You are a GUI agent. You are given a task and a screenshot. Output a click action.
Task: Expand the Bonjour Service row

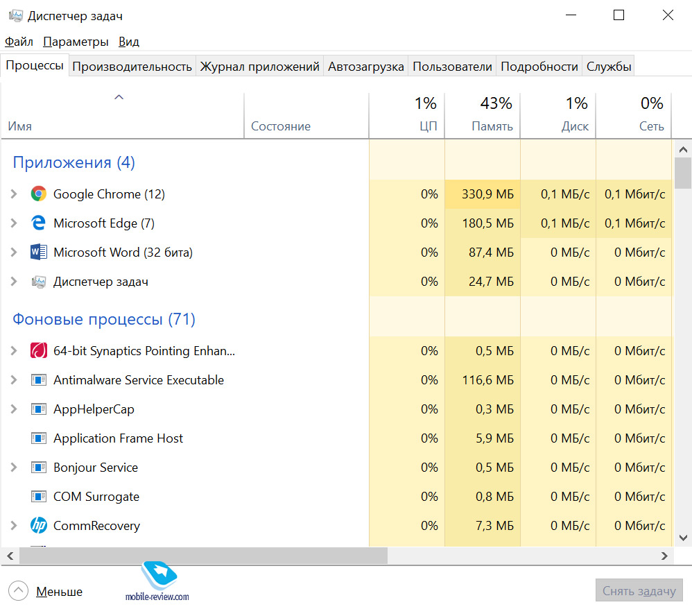pos(14,467)
